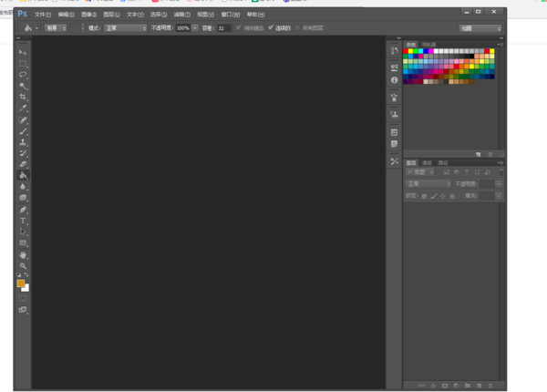This screenshot has width=547, height=392.
Task: Select the Blur tool
Action: [23, 187]
